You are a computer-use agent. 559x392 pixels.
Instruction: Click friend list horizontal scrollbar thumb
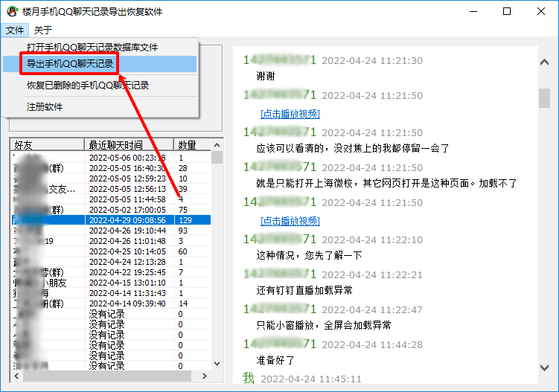(x=107, y=376)
